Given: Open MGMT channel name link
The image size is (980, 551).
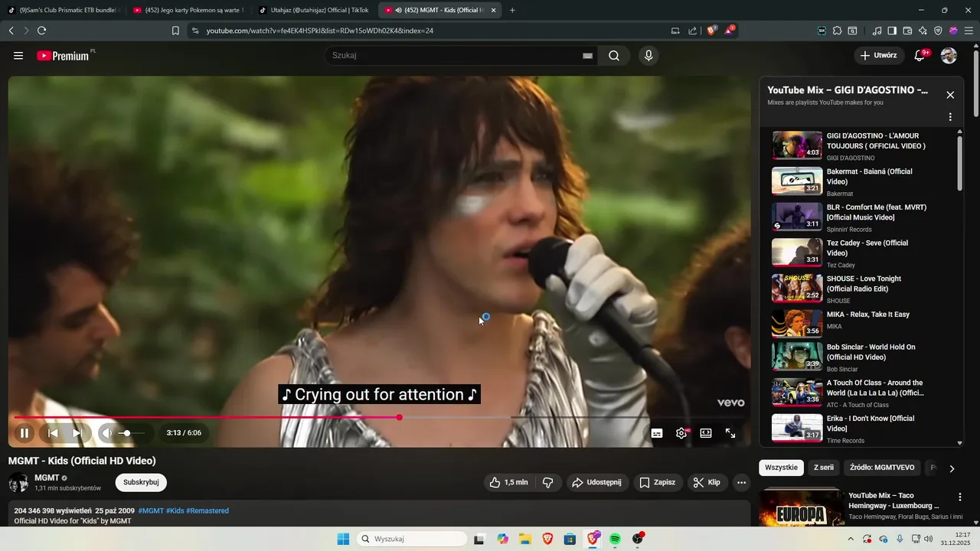Looking at the screenshot, I should (47, 478).
